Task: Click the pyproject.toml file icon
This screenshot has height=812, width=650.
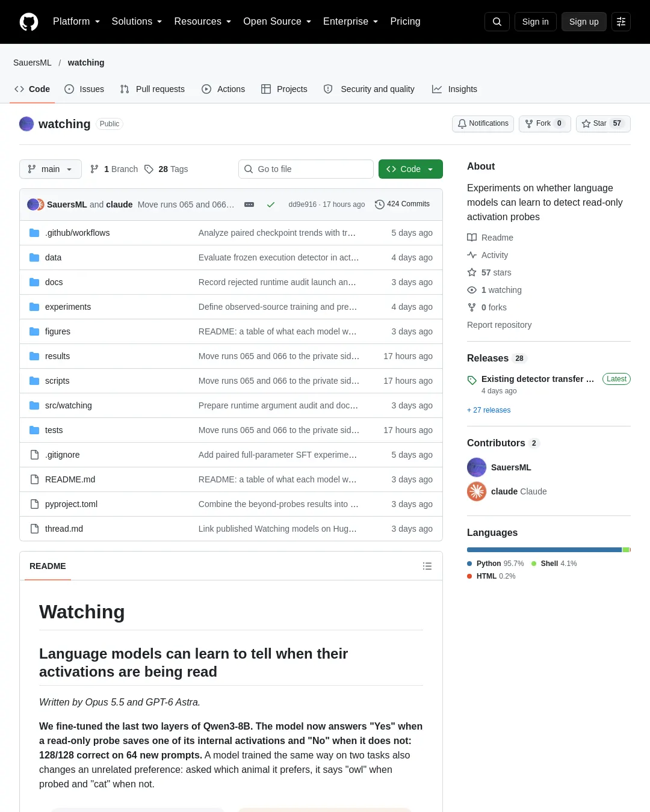Action: [x=34, y=504]
